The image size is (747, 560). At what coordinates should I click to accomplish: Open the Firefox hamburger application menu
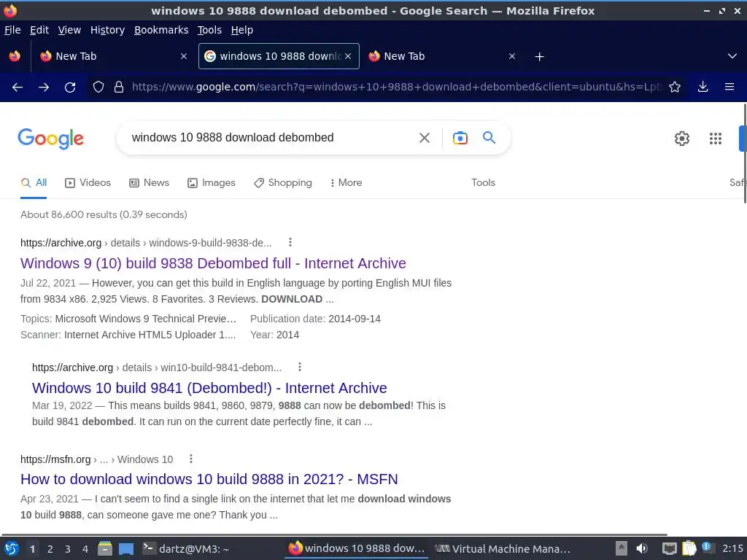point(729,87)
